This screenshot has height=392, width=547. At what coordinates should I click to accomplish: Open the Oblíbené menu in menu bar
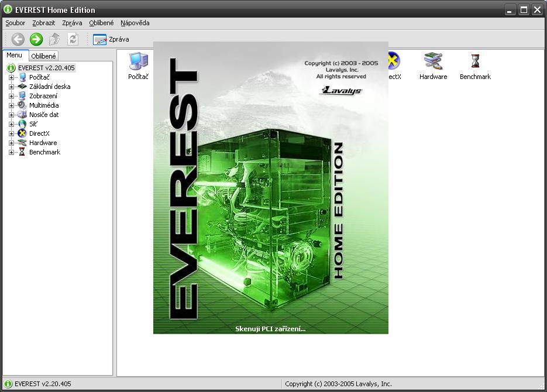tap(102, 23)
